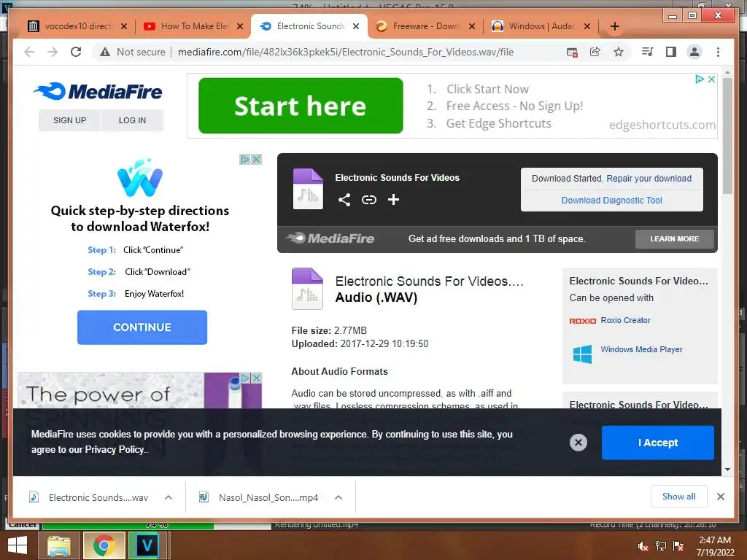Close the Freeware - Downl tab

[472, 26]
